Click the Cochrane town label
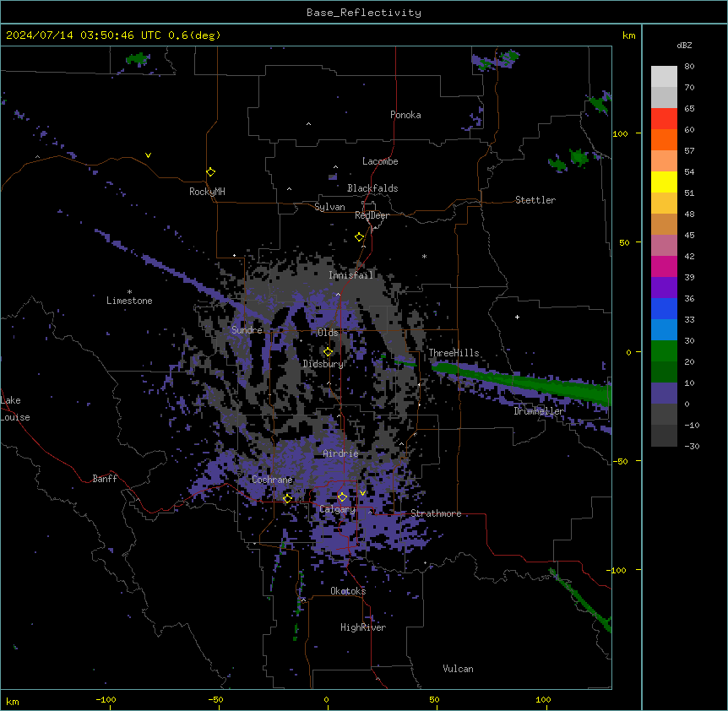This screenshot has width=728, height=711. pos(272,480)
